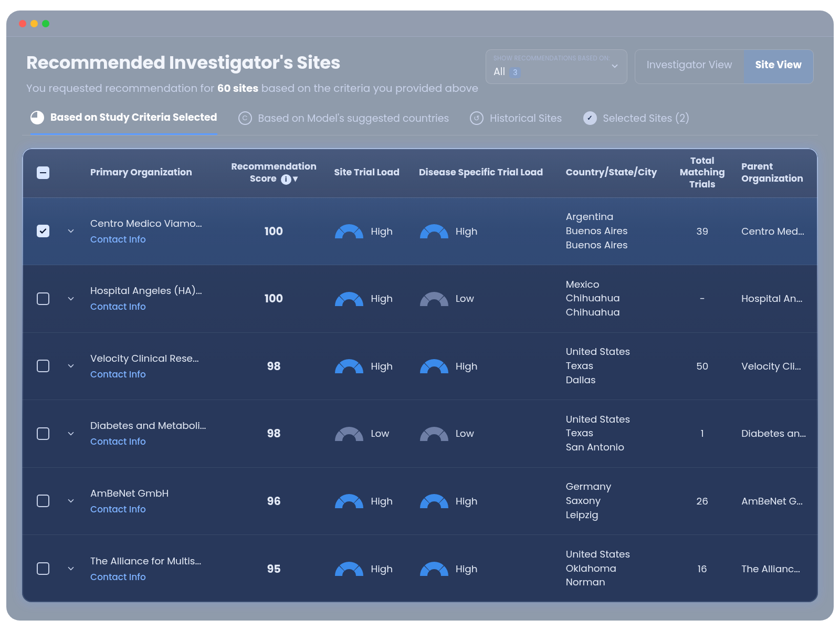Screen dimensions: 840x630
Task: Tick the Diabetes and Metabolism row checkbox
Action: (x=43, y=434)
